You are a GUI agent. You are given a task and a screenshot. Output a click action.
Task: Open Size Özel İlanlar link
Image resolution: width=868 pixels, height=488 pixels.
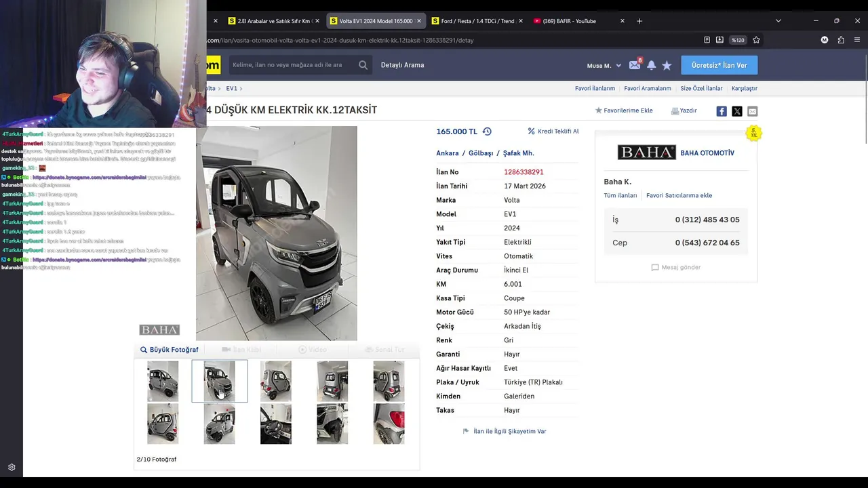point(701,88)
